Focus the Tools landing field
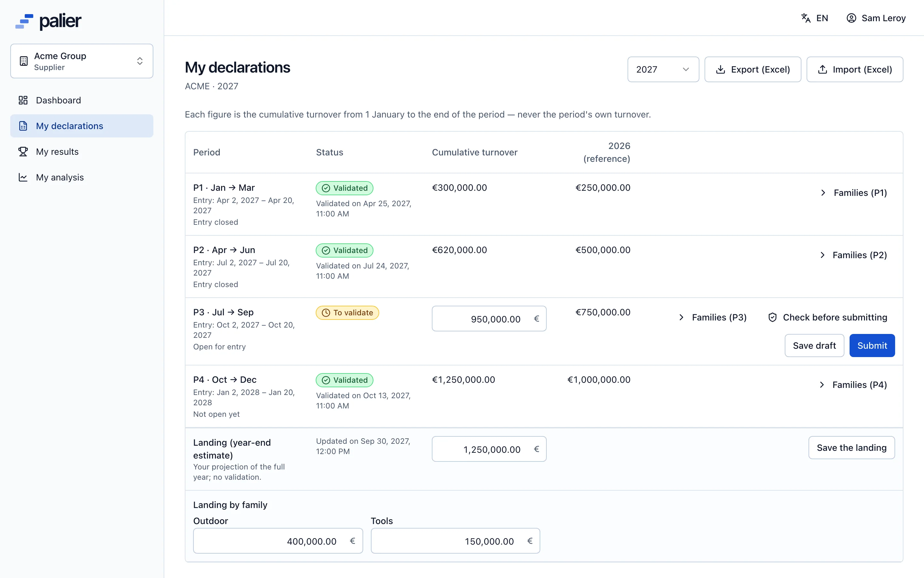Screen dimensions: 924x578 point(455,541)
